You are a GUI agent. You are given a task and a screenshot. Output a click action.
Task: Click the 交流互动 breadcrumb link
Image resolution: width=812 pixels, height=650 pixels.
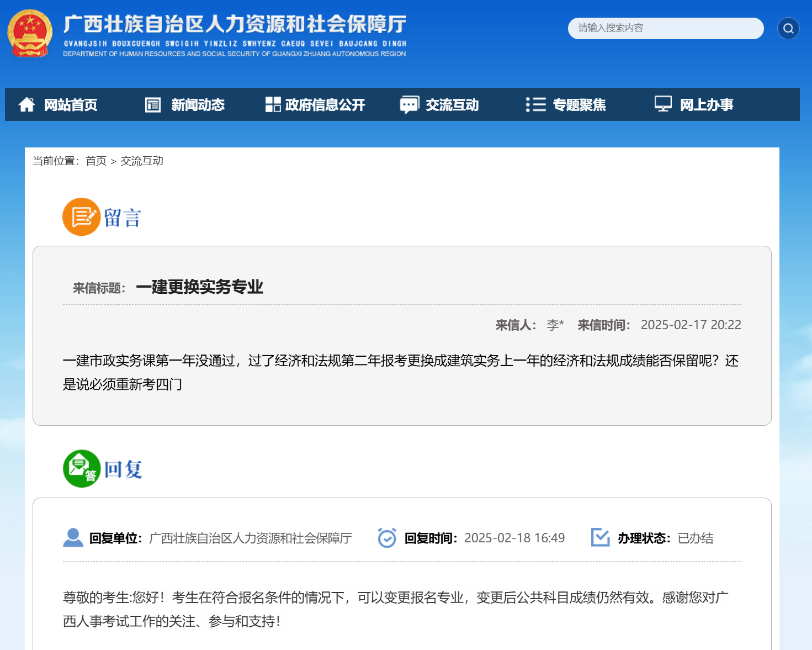pos(142,161)
